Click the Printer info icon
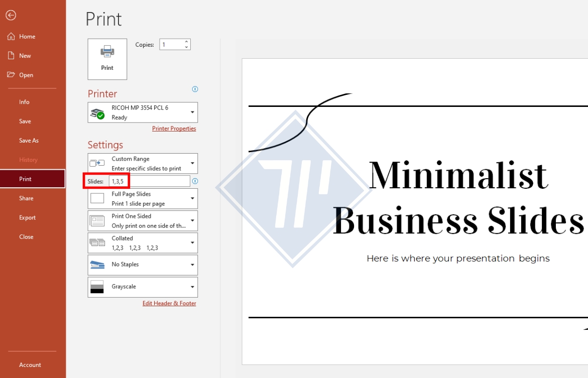This screenshot has width=588, height=378. (195, 89)
